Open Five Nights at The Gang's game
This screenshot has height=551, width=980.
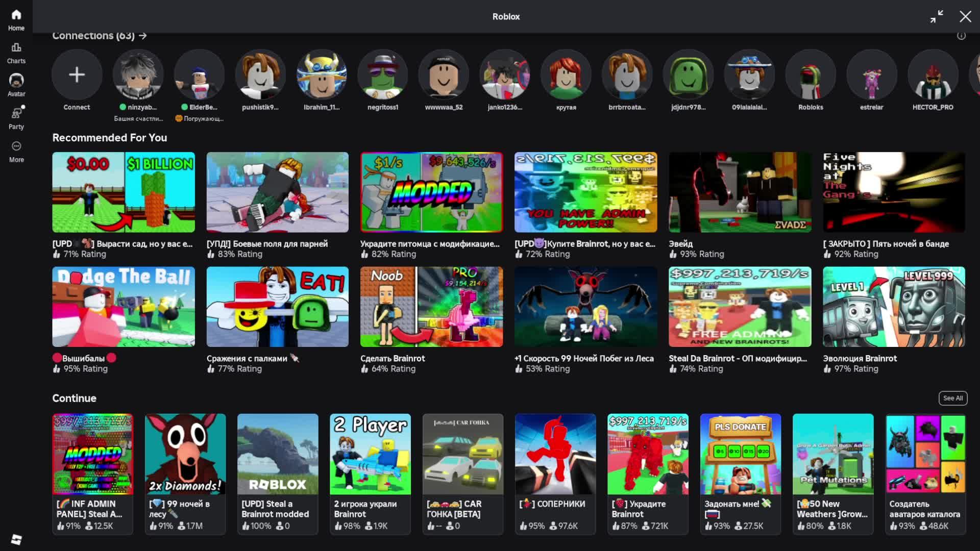[x=894, y=192]
